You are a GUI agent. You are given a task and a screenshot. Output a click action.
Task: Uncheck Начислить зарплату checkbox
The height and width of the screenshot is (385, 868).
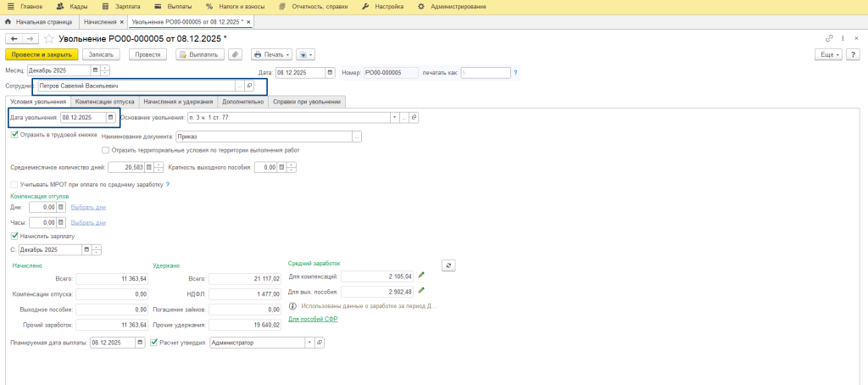(14, 236)
